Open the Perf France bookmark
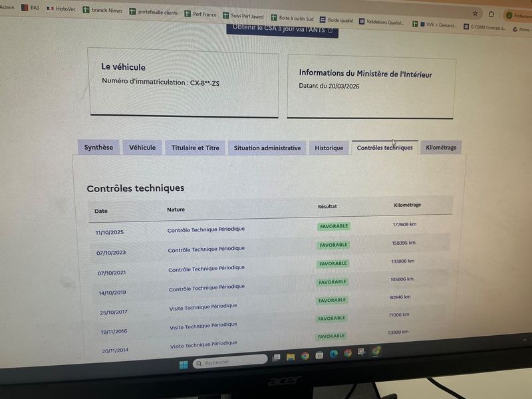 pyautogui.click(x=200, y=14)
